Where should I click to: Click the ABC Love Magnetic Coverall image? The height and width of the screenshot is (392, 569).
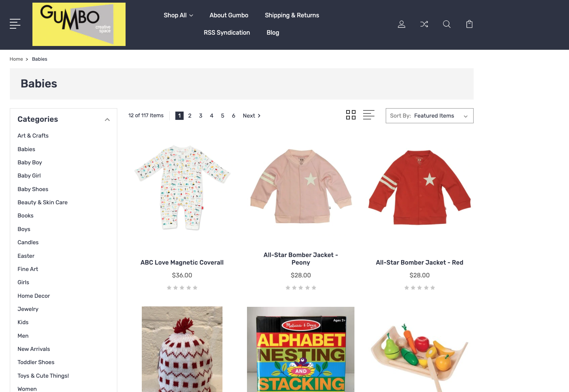click(182, 188)
